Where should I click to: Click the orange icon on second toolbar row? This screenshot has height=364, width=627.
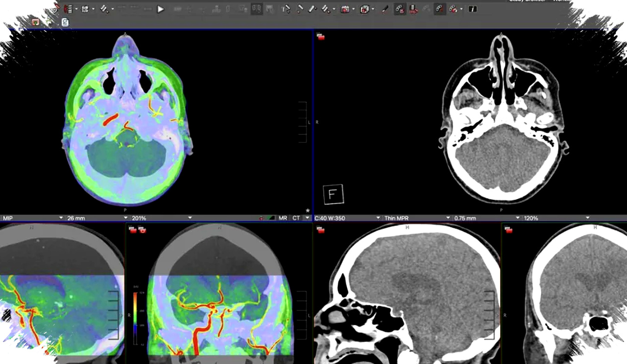35,22
